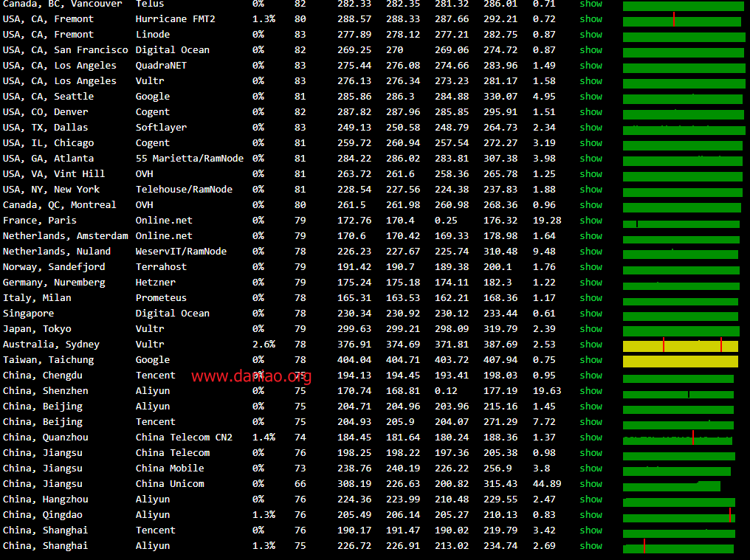Open show for Jiangsu China Unicom
The width and height of the screenshot is (750, 560).
click(x=591, y=483)
